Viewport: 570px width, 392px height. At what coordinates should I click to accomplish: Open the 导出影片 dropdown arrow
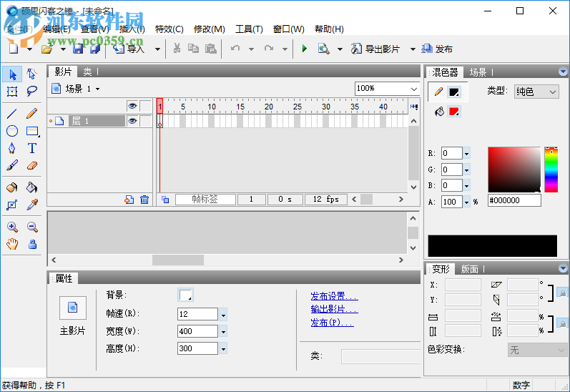413,49
